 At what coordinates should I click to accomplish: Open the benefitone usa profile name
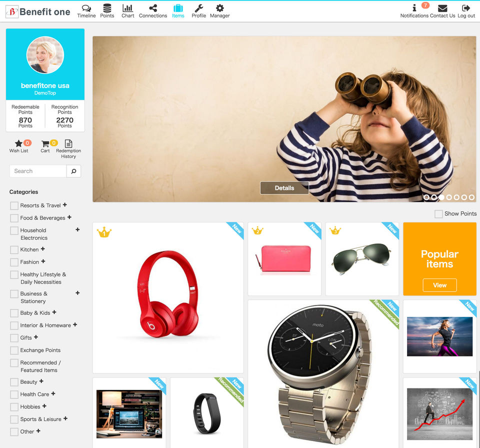(45, 85)
